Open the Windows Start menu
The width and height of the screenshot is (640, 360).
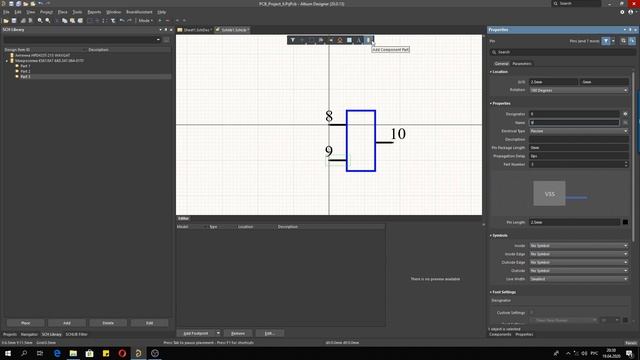pos(8,353)
